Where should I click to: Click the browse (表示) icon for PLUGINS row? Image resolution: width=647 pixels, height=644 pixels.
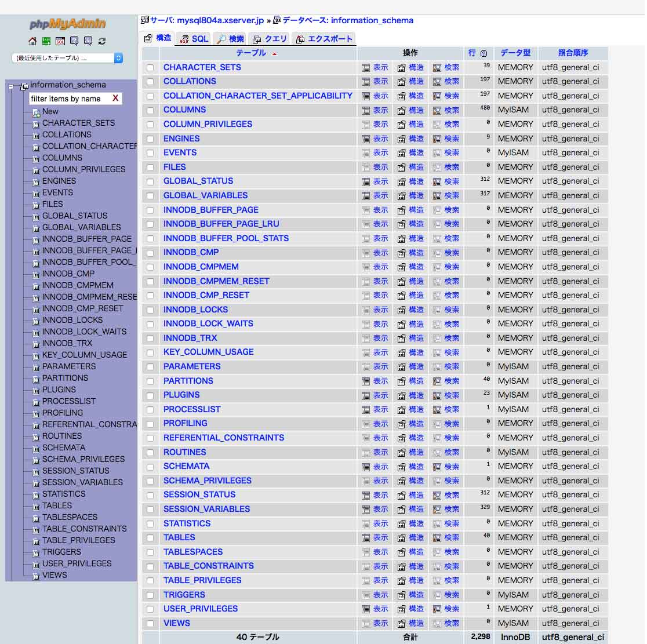[x=366, y=396]
